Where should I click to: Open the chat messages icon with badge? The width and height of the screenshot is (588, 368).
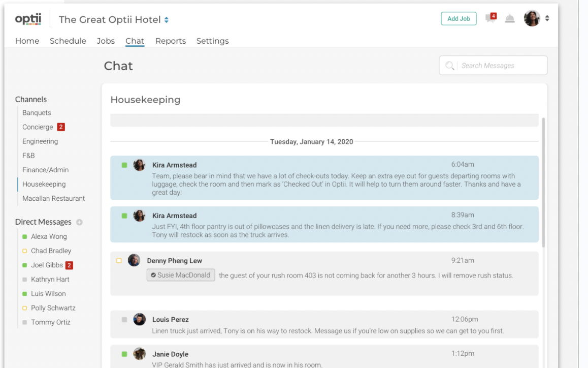(x=490, y=19)
